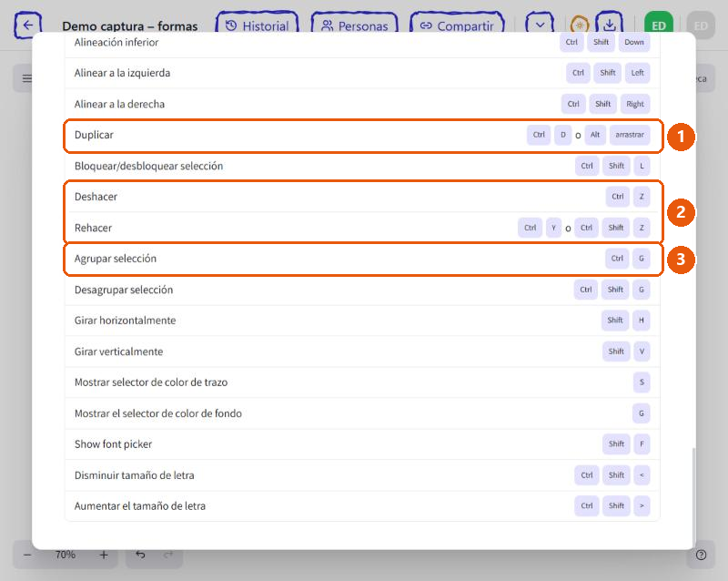Zoom out with the minus button
This screenshot has height=581, width=728.
(27, 555)
